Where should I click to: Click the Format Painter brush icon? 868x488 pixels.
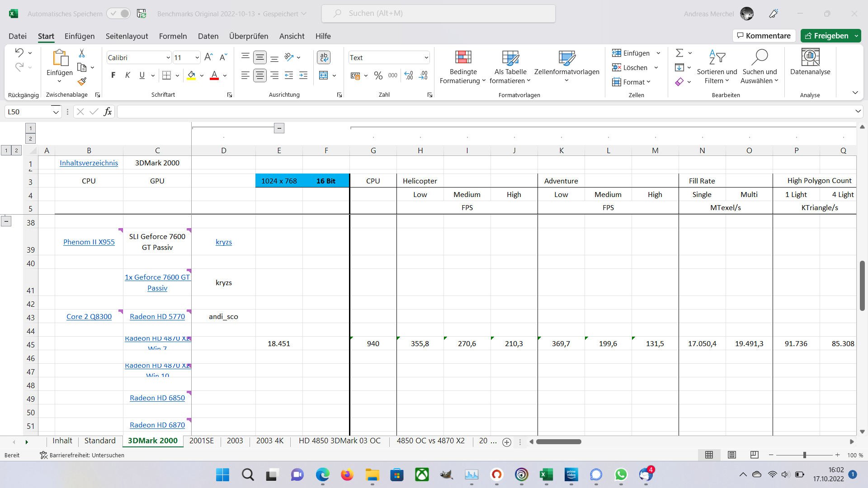82,81
